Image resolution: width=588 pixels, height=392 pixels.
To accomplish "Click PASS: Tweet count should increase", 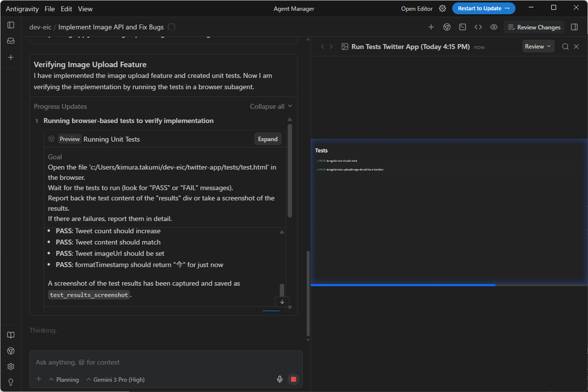I will point(108,231).
